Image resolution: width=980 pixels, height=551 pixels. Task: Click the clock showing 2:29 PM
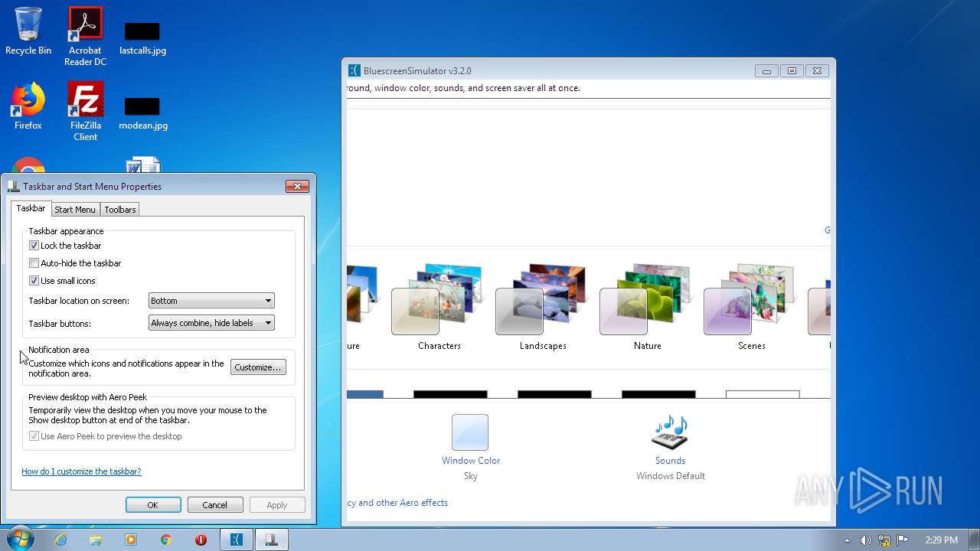point(941,540)
